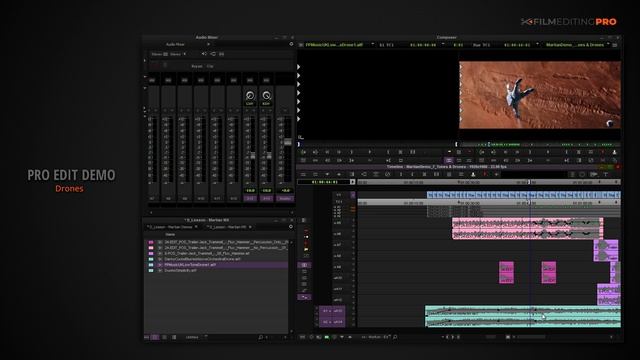
Task: Click the A13 volume fader handle
Action: tap(253, 156)
